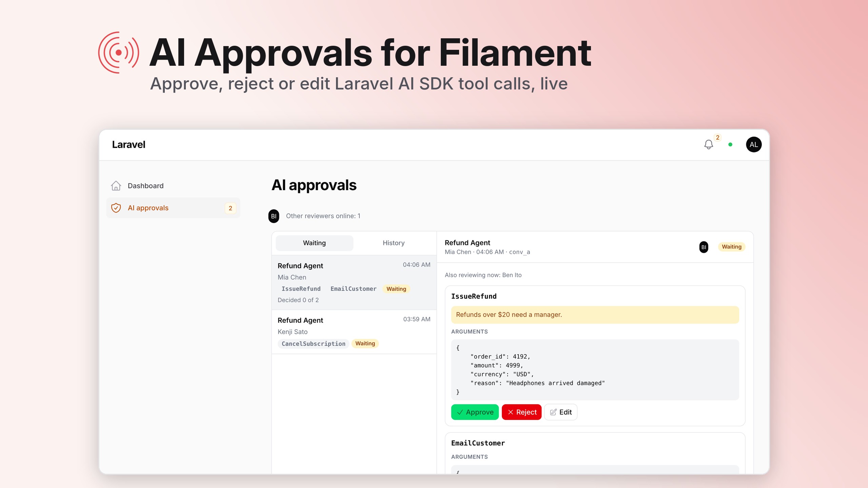Click 'Mia Chen · 04:06 AM · conv_a' subtitle
This screenshot has height=488, width=868.
(487, 252)
